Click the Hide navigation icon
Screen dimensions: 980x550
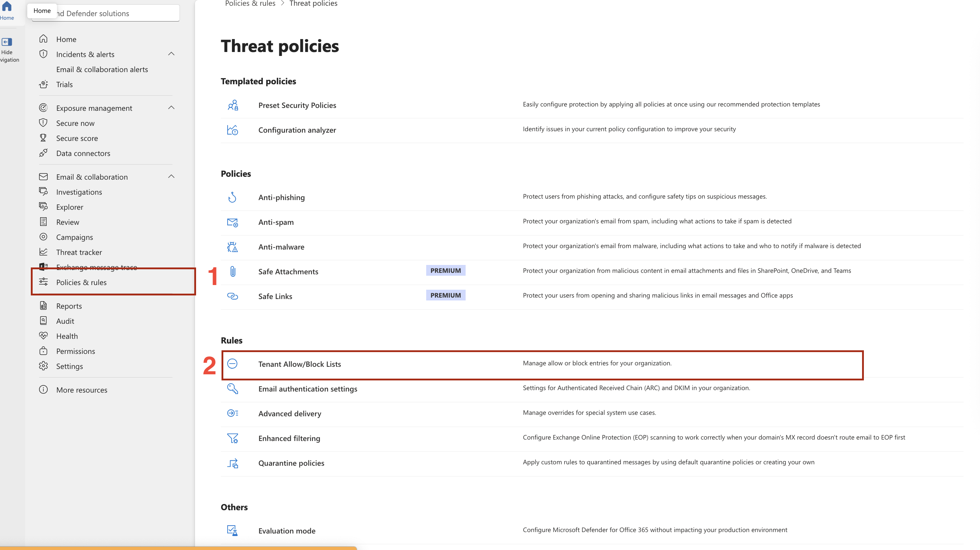(7, 42)
